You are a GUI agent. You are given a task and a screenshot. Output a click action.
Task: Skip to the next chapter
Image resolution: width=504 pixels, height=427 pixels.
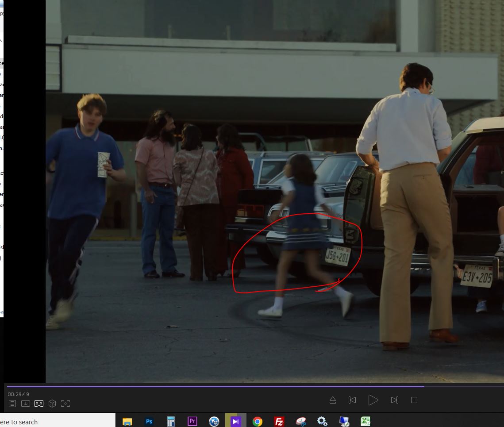(x=394, y=400)
